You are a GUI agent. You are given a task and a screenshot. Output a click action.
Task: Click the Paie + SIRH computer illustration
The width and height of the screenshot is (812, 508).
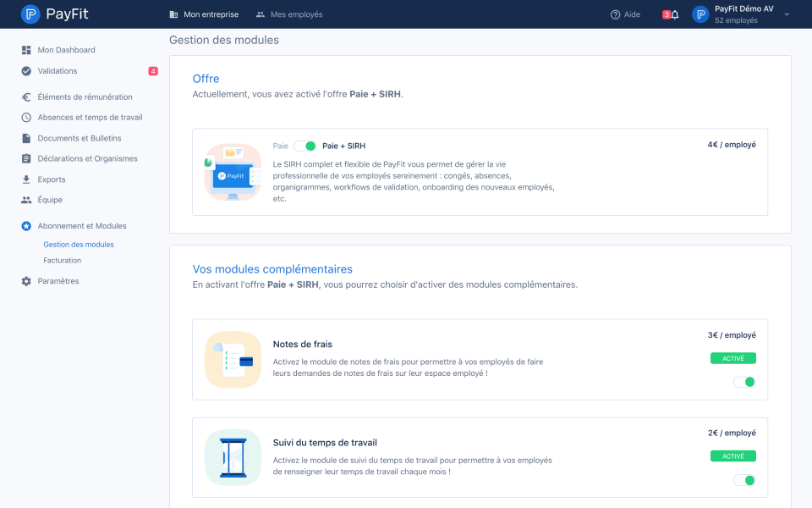(233, 172)
